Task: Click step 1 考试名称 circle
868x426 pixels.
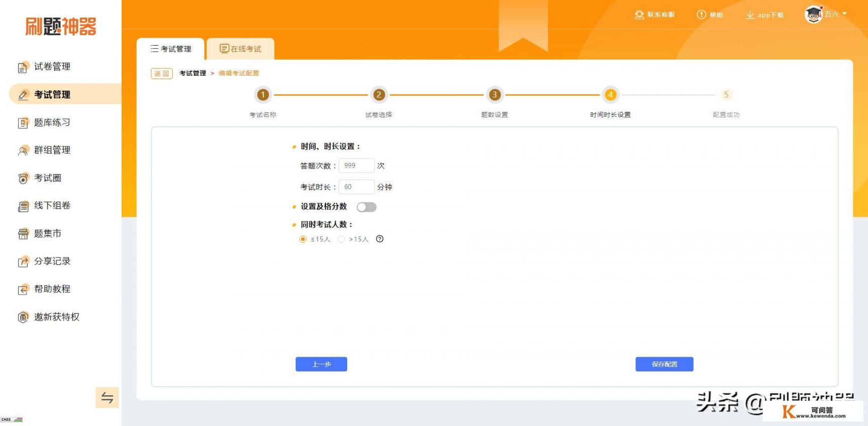Action: click(263, 95)
